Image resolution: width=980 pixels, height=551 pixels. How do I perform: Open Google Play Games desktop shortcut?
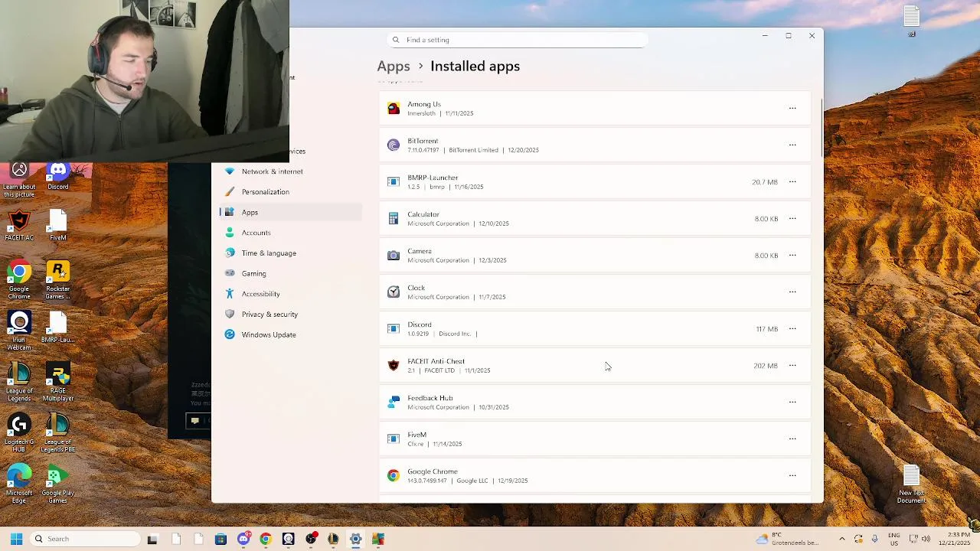click(x=58, y=484)
